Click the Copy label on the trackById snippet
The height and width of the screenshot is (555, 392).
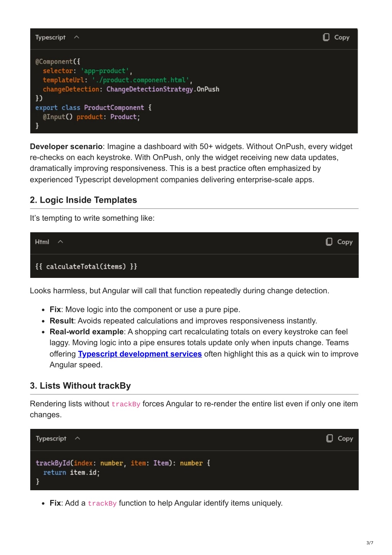[x=345, y=438]
